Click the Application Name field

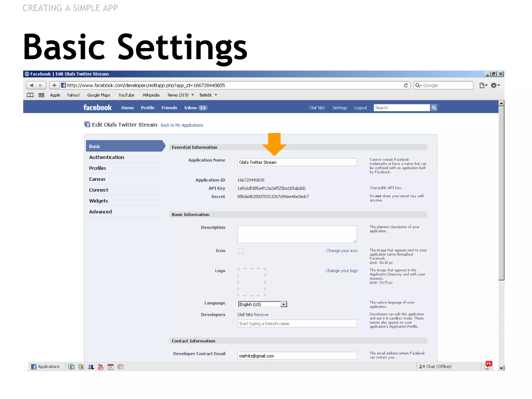click(x=297, y=162)
